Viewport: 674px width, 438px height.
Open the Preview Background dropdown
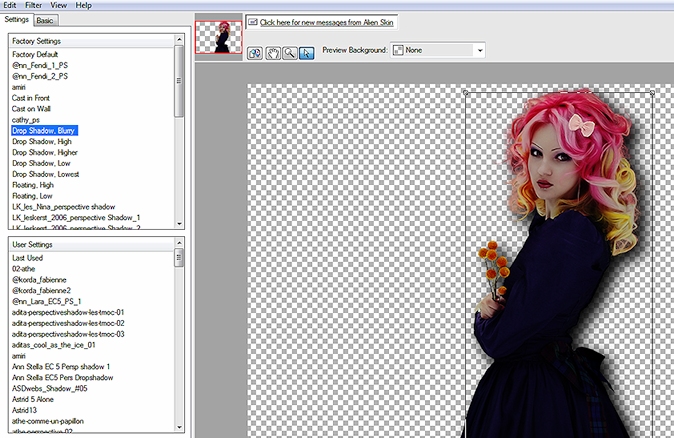point(438,50)
